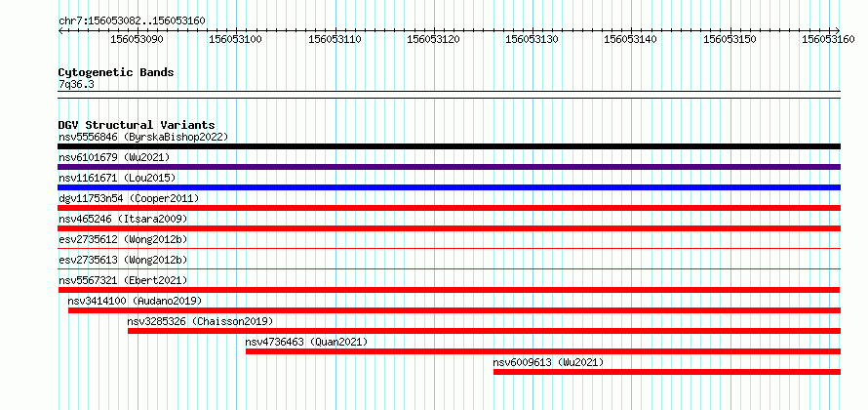Select the purple nsv6101679 variant bar
868x410 pixels.
click(x=449, y=167)
